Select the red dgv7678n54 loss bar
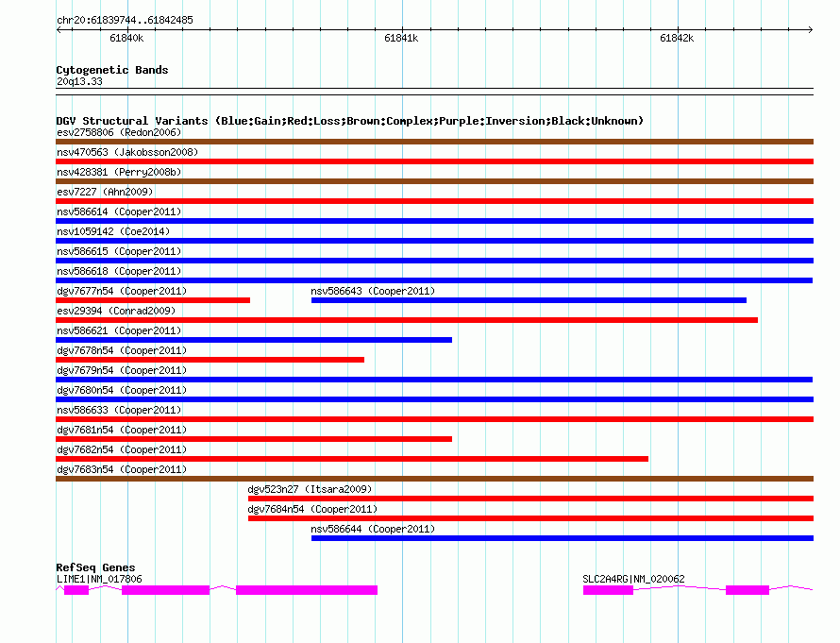 (210, 360)
